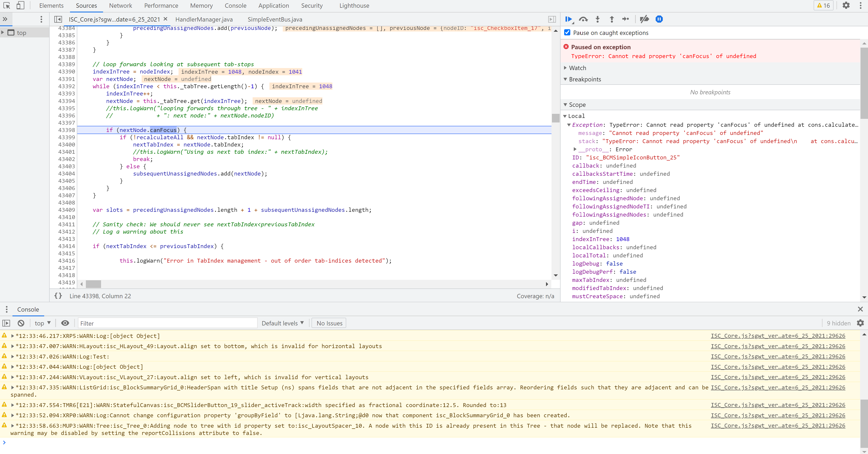
Task: Click the No Issues button
Action: point(329,323)
